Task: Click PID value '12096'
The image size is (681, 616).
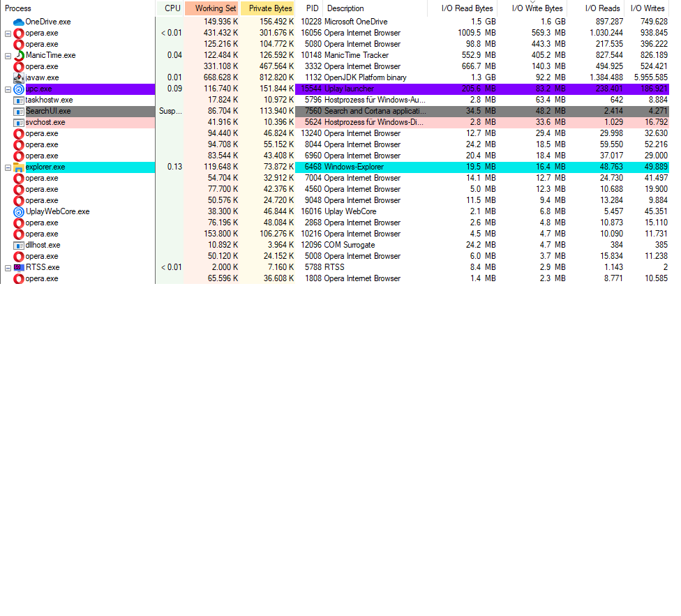Action: click(x=311, y=246)
